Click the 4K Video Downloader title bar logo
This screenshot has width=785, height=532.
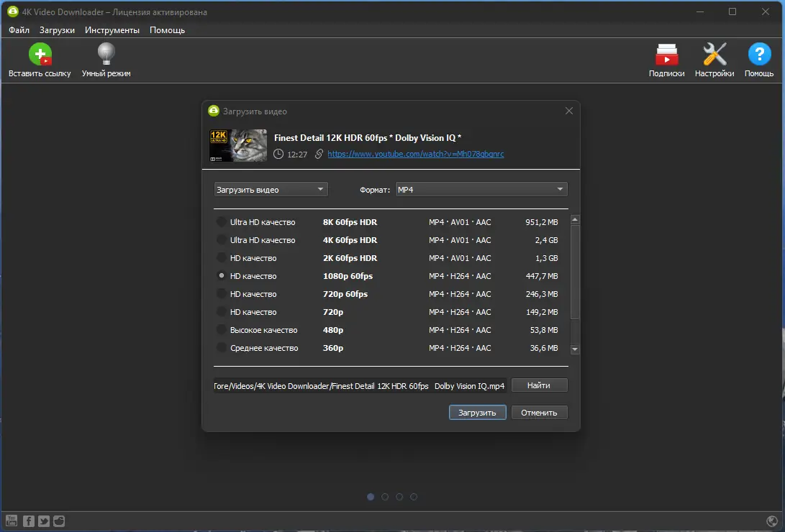(x=12, y=12)
